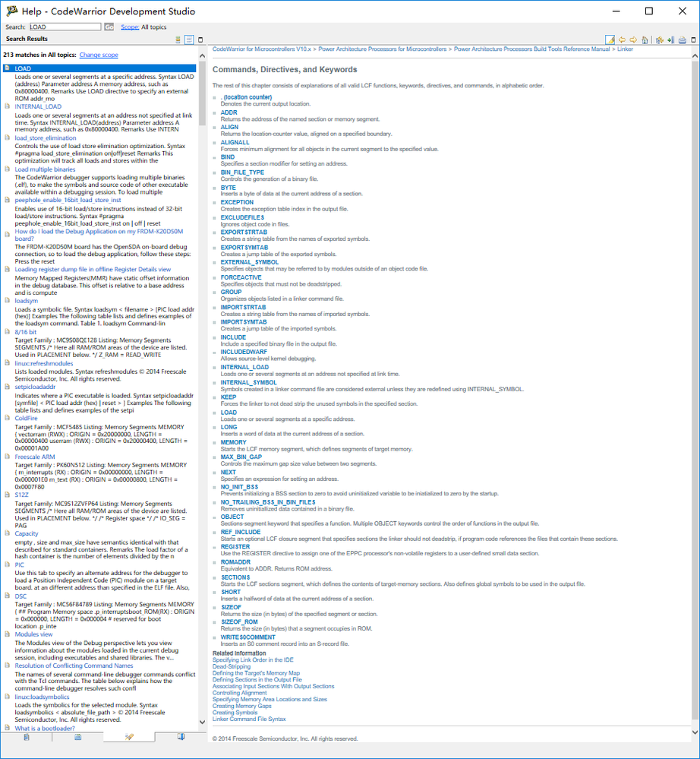The width and height of the screenshot is (700, 759).
Task: Switch to the Contents tab
Action: tap(26, 737)
